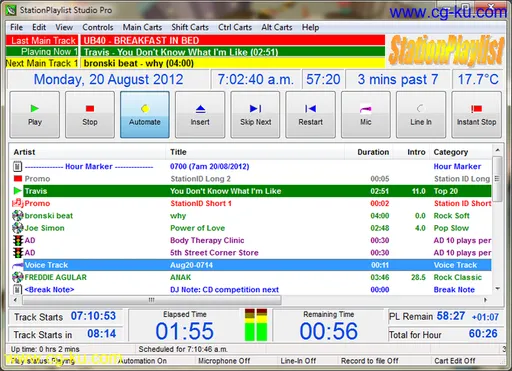This screenshot has height=371, width=512.
Task: Toggle the Line In button
Action: click(421, 114)
